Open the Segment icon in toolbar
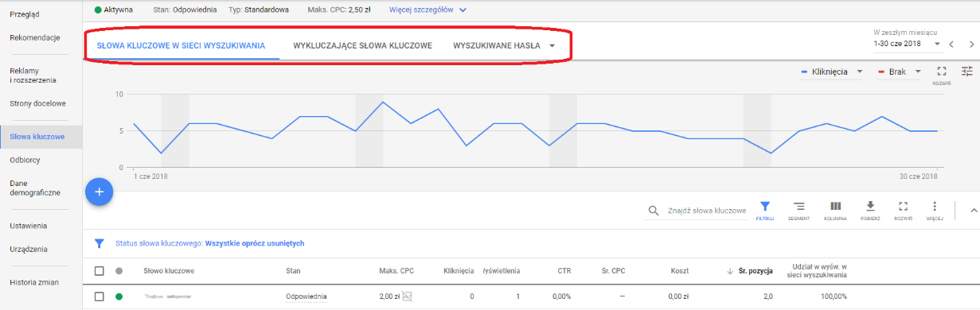This screenshot has width=980, height=310. click(799, 210)
